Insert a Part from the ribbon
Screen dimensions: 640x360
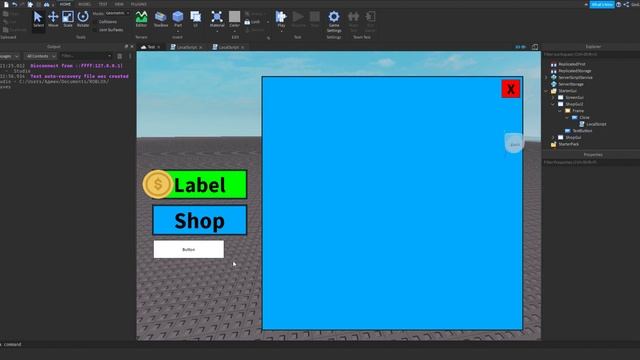(178, 19)
